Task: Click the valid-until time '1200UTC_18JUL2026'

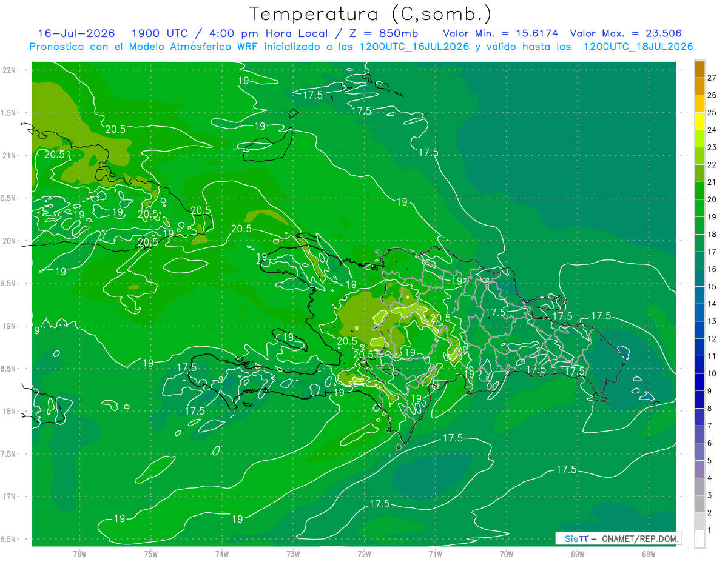Action: (638, 47)
